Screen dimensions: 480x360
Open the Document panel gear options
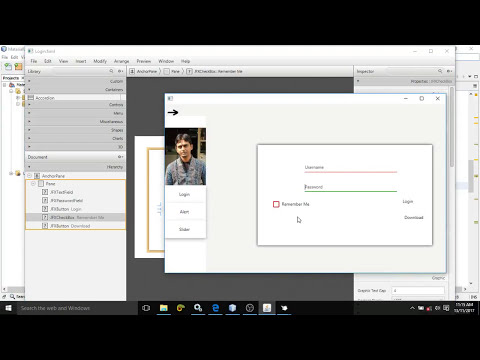[x=120, y=157]
